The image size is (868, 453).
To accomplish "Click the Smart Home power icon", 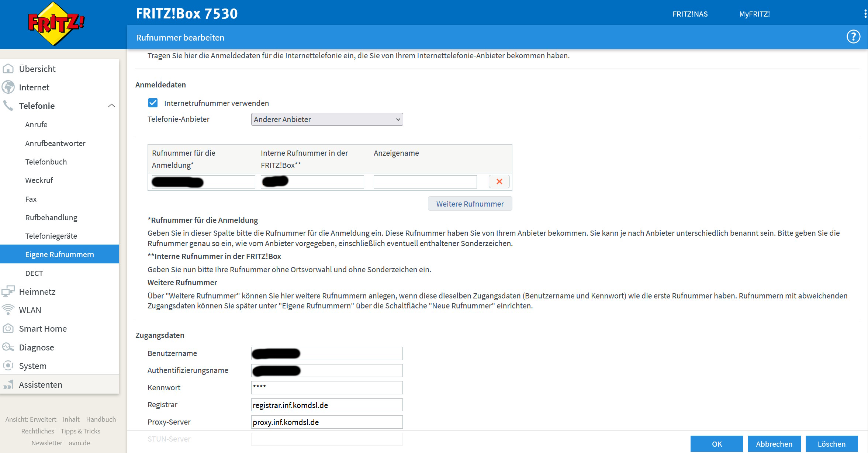I will pos(8,328).
